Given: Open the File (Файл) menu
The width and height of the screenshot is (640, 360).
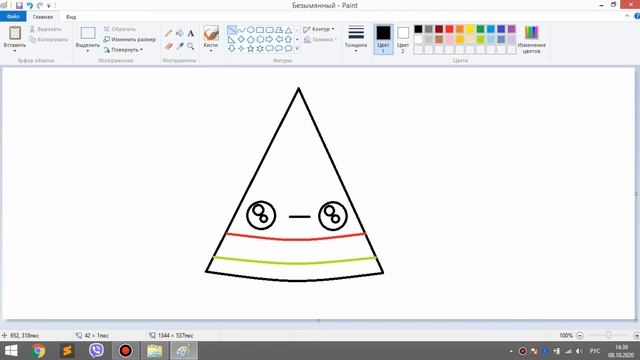Looking at the screenshot, I should click(13, 17).
